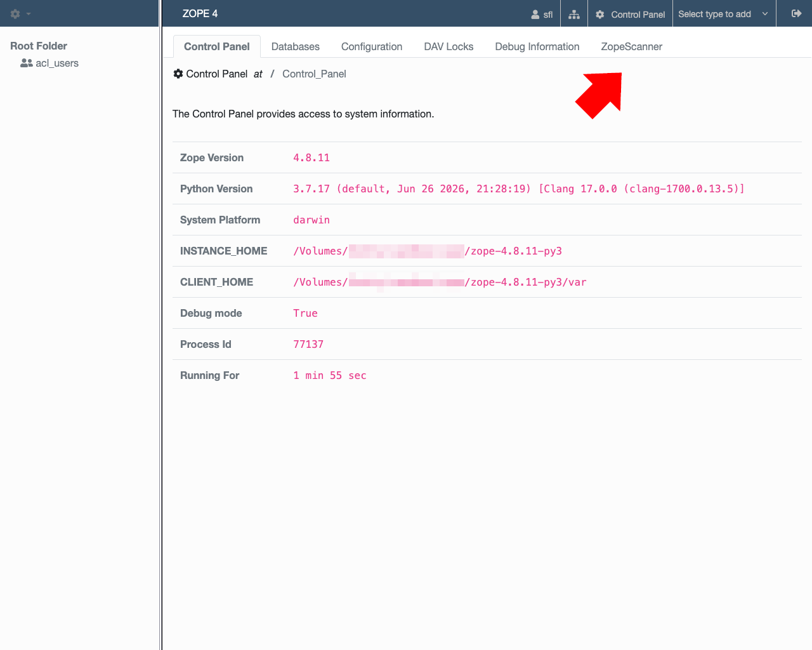Switch to the Databases tab

296,46
